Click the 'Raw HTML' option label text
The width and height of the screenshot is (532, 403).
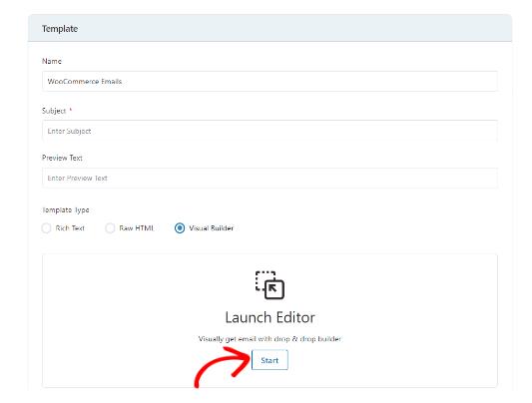coord(137,228)
